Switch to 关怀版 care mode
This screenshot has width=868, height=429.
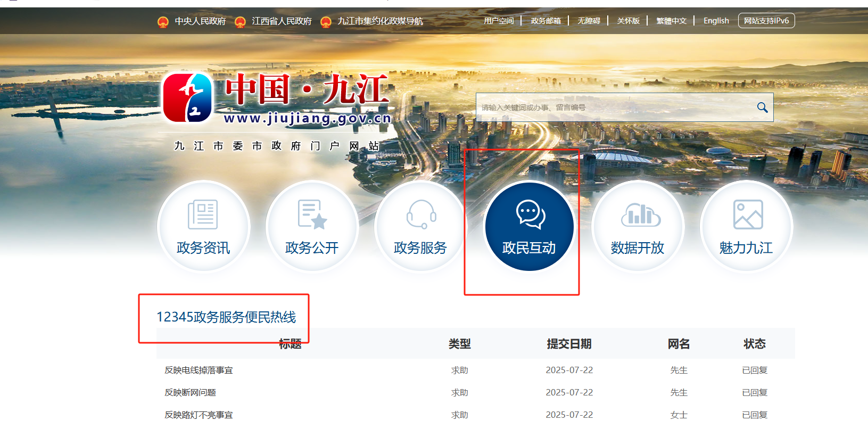click(x=628, y=21)
